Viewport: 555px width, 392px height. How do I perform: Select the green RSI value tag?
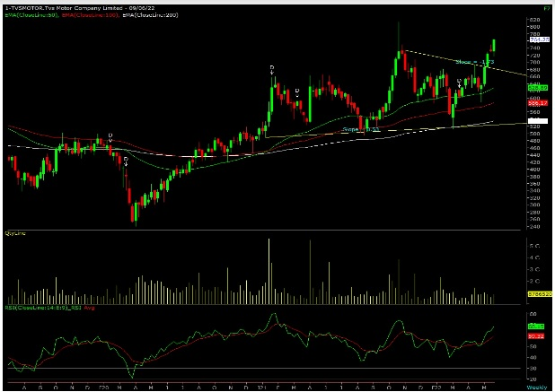pos(538,327)
